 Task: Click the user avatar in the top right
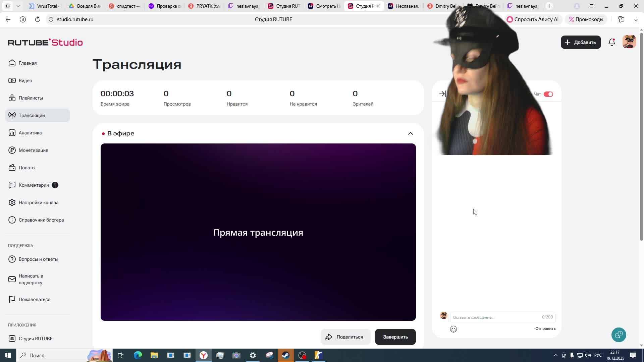(629, 42)
